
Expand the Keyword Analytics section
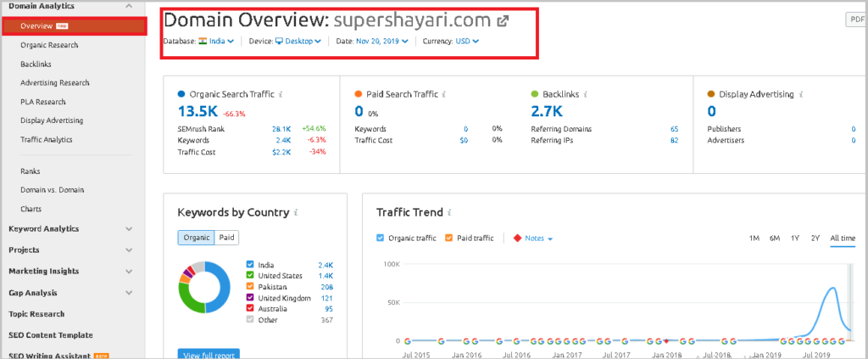129,229
